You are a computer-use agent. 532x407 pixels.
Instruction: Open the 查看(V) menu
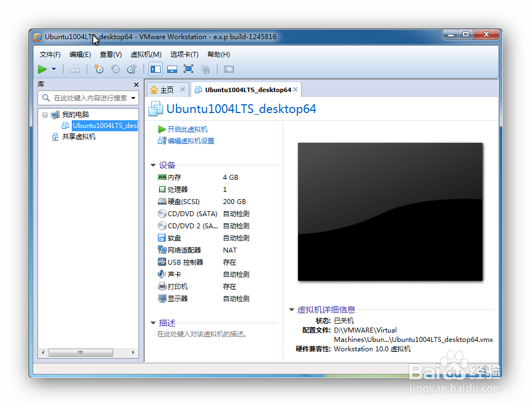click(110, 55)
